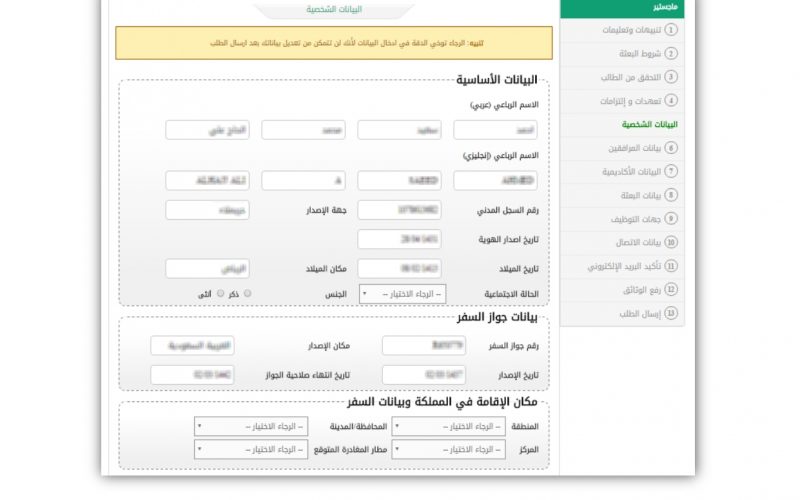Image resolution: width=800 pixels, height=500 pixels.
Task: Click the second Arabic name field
Action: pos(399,130)
